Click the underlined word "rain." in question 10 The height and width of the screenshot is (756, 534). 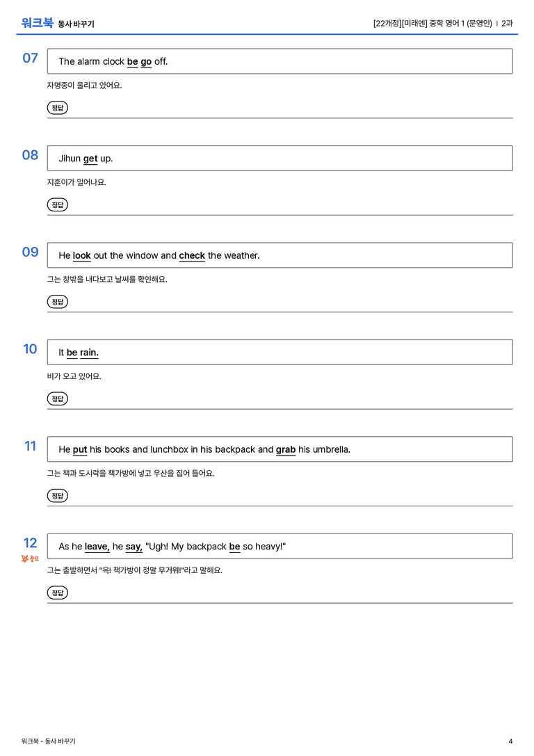[x=89, y=353]
